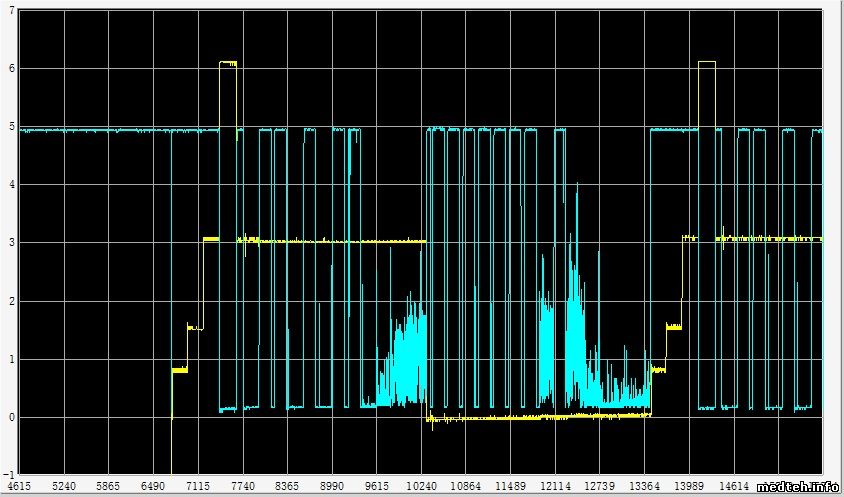The width and height of the screenshot is (844, 497).
Task: Click x-axis tick label 4615
Action: (20, 485)
